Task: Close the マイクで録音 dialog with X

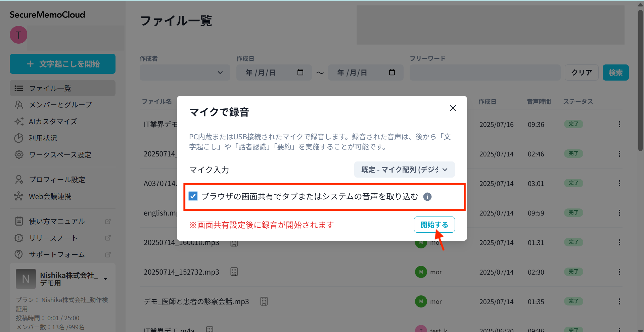Action: click(453, 108)
